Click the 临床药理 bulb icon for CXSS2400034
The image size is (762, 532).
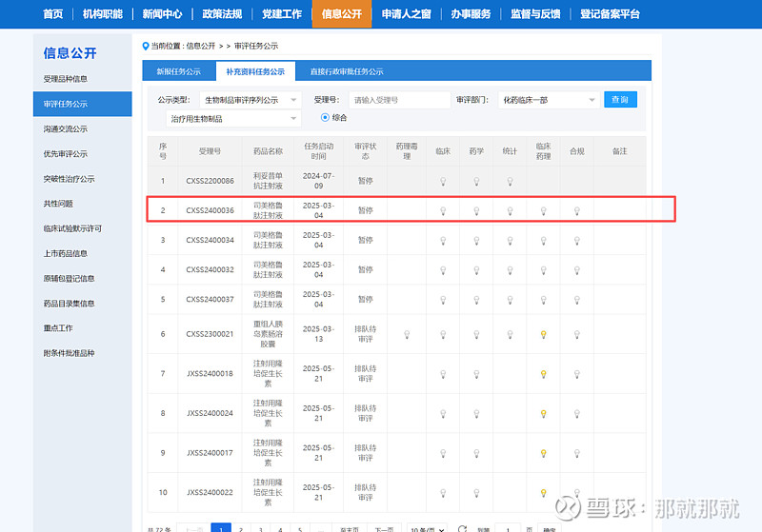coord(543,241)
